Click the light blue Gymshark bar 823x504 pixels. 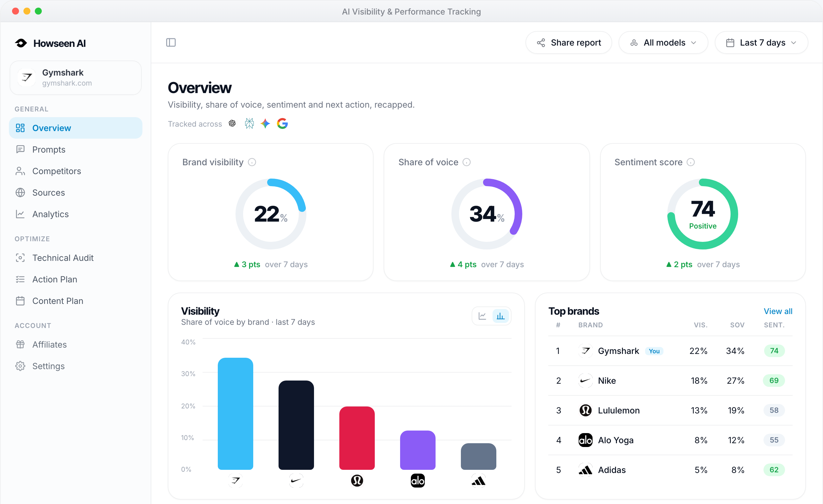click(236, 414)
